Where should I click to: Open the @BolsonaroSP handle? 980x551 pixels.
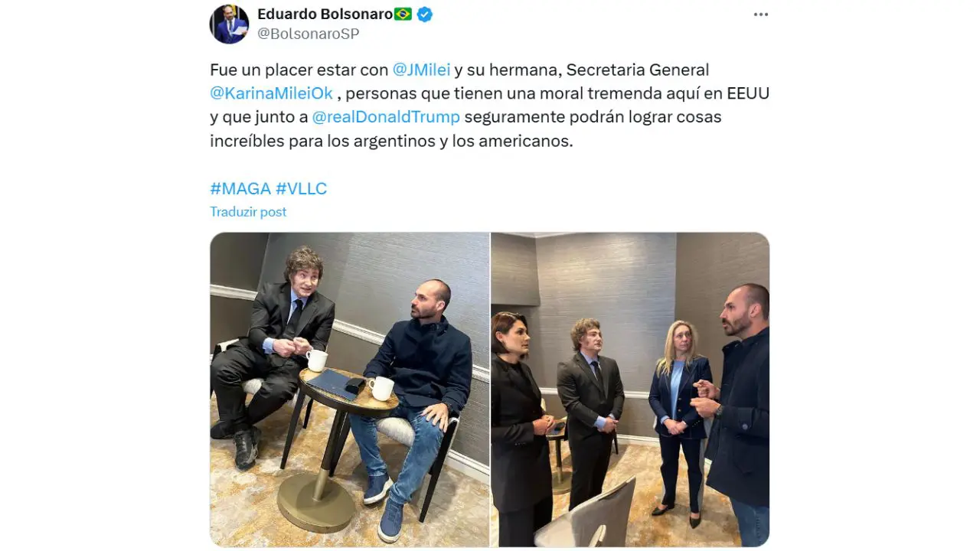(x=308, y=34)
